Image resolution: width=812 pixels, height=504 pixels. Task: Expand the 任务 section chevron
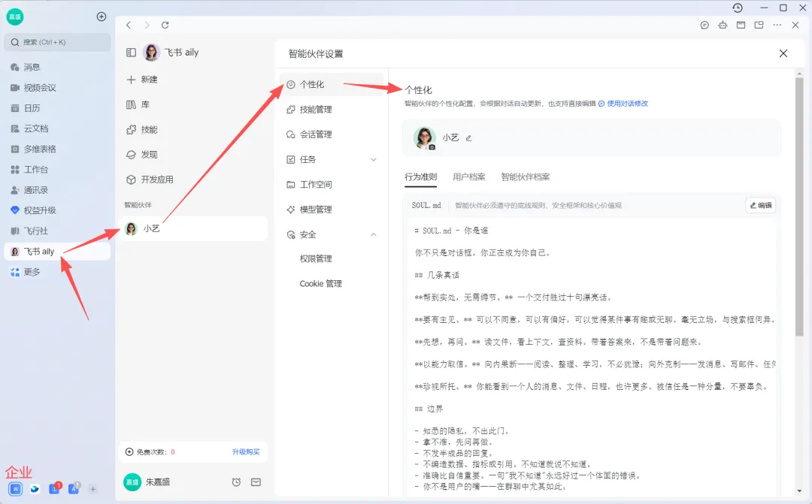tap(374, 159)
